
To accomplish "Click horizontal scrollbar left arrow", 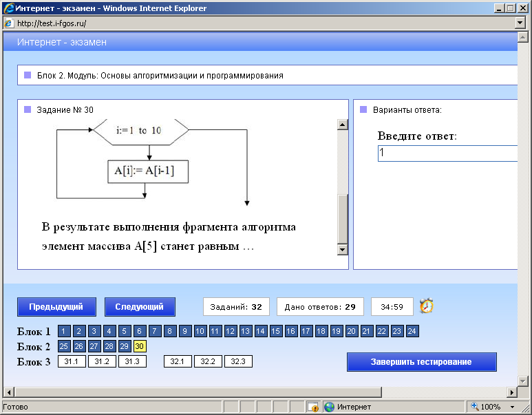I will (x=9, y=392).
